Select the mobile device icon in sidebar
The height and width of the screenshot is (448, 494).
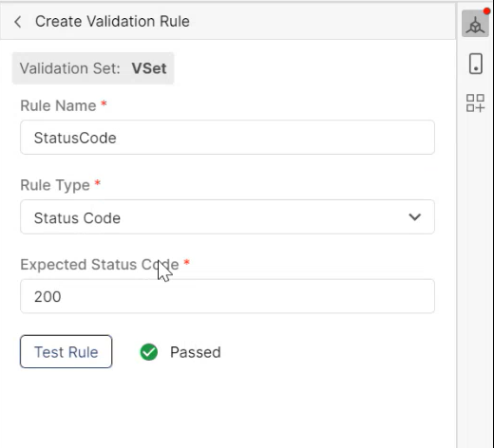(x=476, y=64)
